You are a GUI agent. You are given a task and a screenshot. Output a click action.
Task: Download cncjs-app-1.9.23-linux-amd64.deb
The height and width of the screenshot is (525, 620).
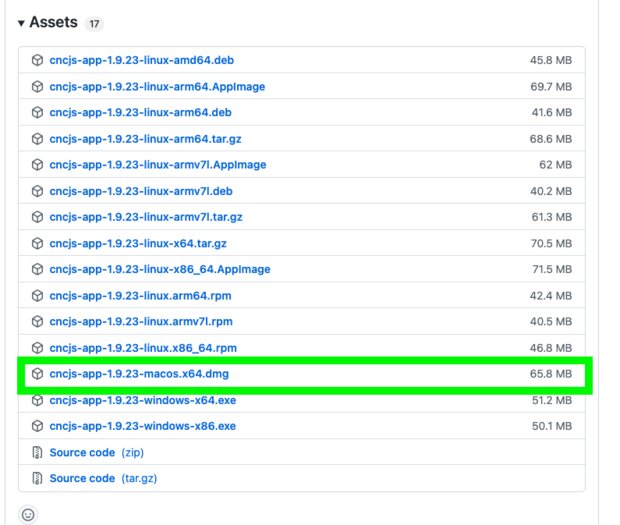click(142, 60)
